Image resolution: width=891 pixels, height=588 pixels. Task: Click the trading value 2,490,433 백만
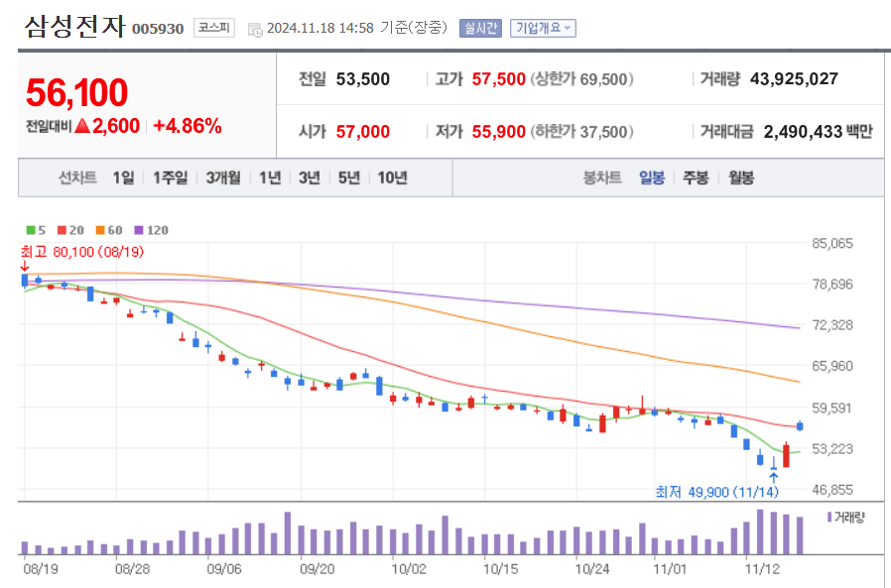(x=818, y=132)
